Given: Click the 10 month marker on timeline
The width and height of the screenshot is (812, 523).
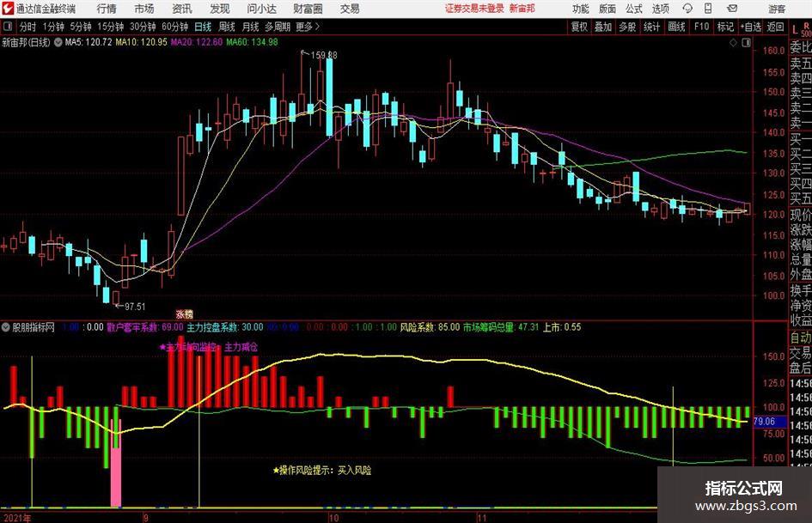Looking at the screenshot, I should [333, 517].
